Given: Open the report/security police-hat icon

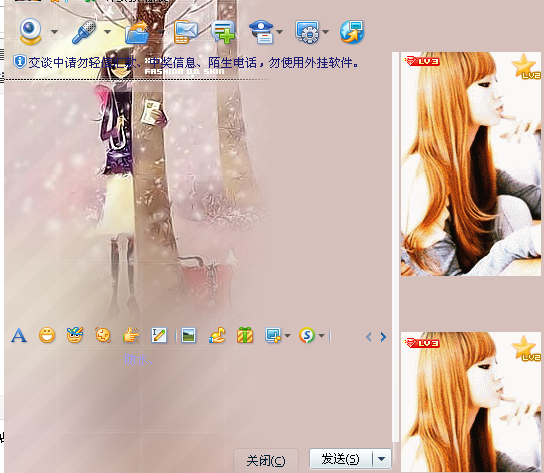Looking at the screenshot, I should (x=262, y=32).
